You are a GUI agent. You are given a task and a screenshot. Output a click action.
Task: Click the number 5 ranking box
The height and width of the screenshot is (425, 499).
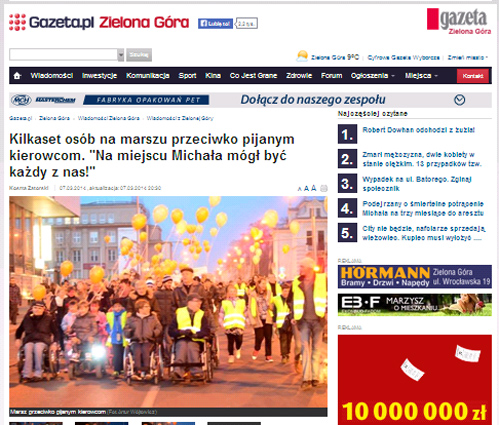[x=347, y=233]
